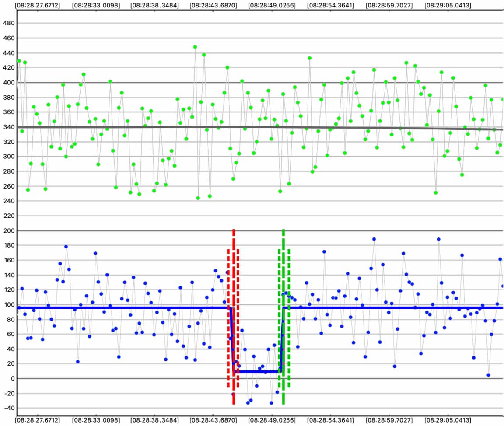
Task: Click bottom axis timestamp [08:28:54.3641]
Action: click(x=330, y=420)
